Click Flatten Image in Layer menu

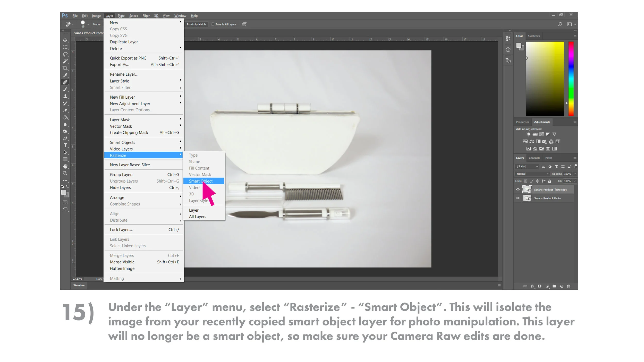[144, 268]
